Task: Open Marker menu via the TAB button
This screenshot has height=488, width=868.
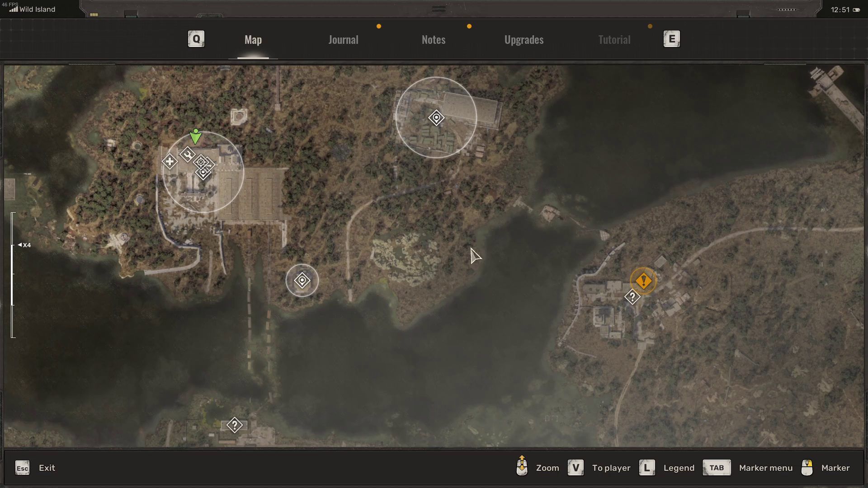Action: [x=717, y=468]
